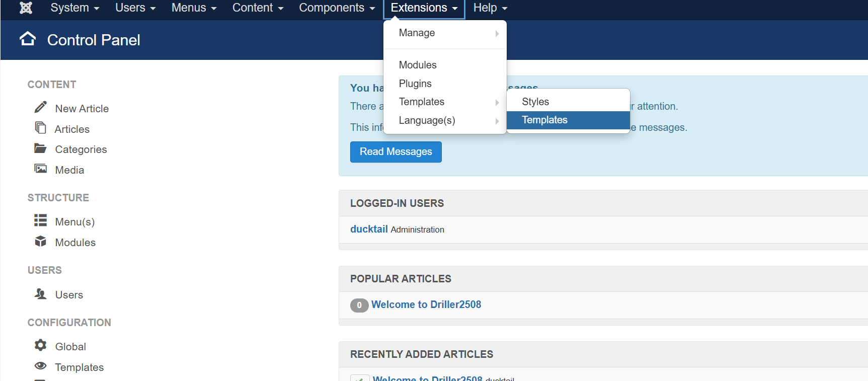Click the Menu(s) list icon
Image resolution: width=868 pixels, height=381 pixels.
[x=40, y=220]
